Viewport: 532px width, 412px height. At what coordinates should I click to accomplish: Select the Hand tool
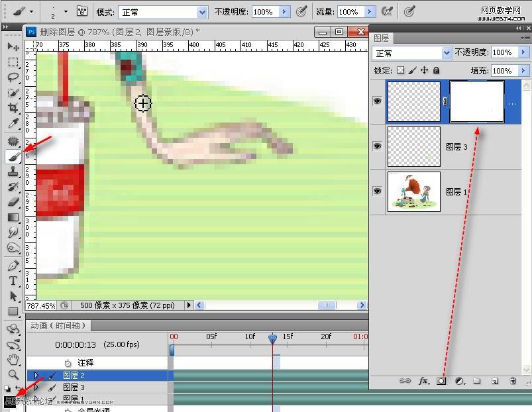13,360
